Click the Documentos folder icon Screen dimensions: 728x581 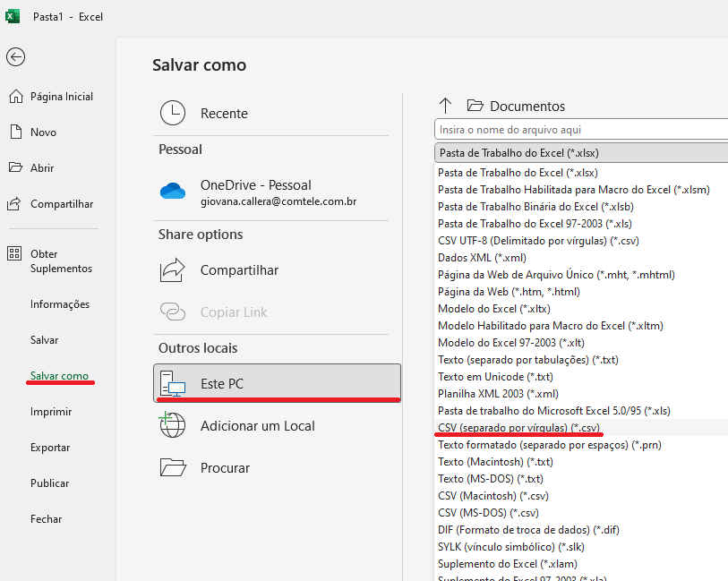475,106
